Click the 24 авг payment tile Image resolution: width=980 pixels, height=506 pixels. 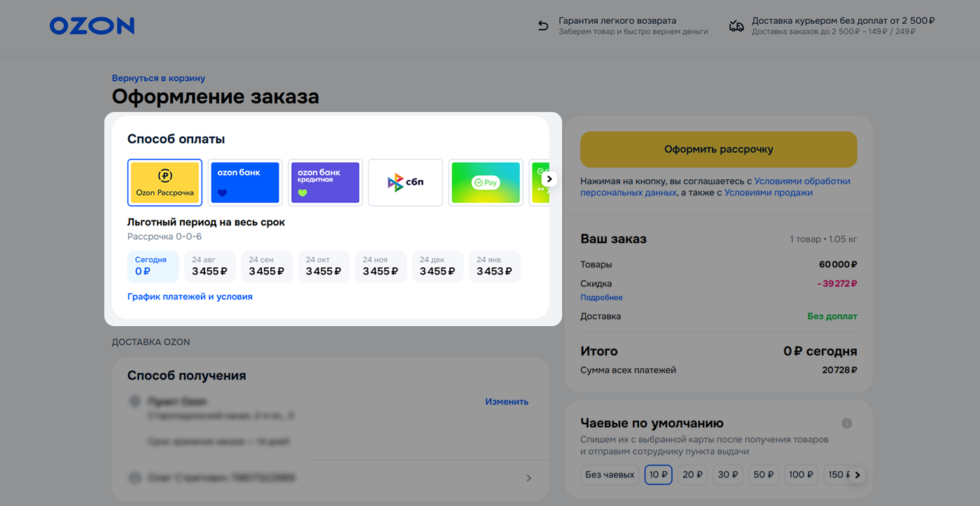click(210, 266)
